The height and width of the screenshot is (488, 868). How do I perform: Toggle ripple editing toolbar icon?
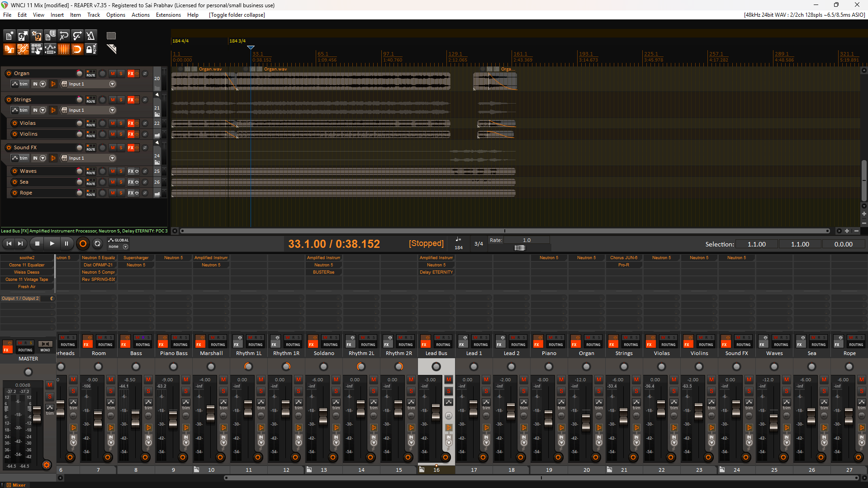[36, 49]
